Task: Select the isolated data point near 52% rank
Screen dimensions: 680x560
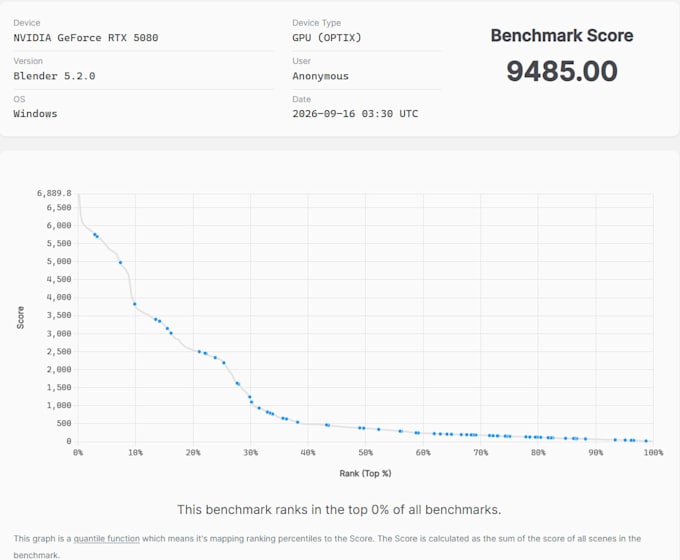Action: point(379,429)
